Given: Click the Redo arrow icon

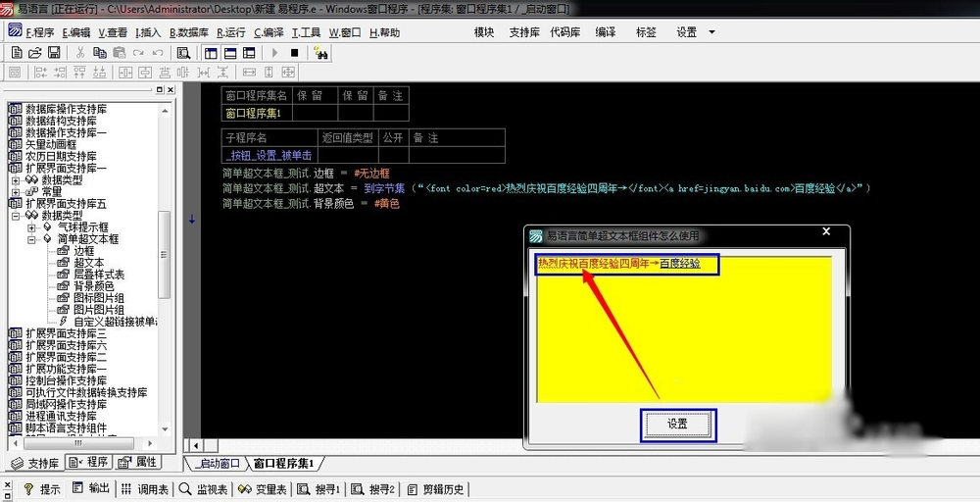Looking at the screenshot, I should tap(138, 53).
